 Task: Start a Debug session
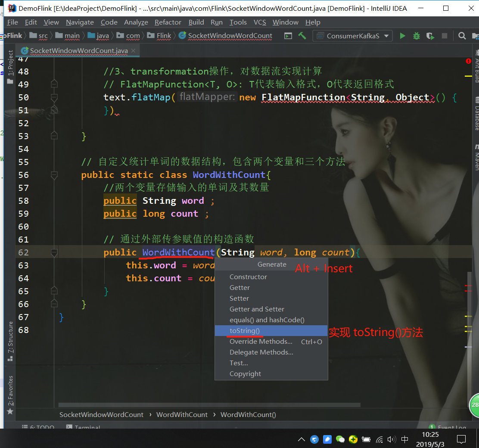tap(416, 36)
